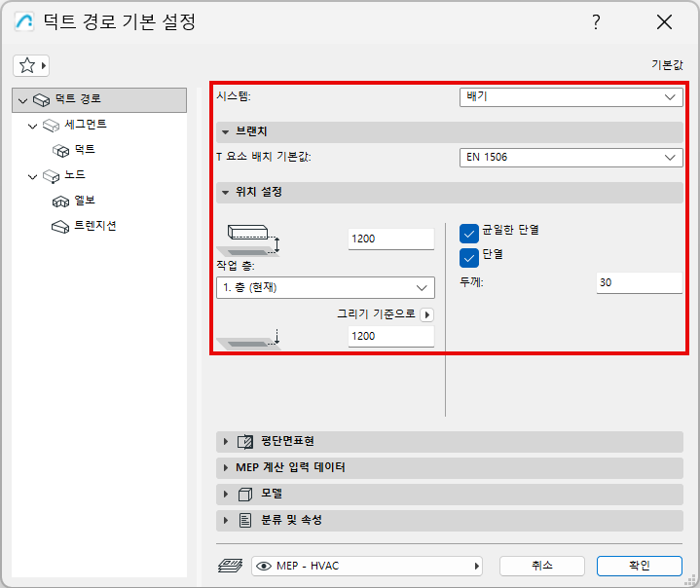Click the Archicad logo in title bar

(24, 21)
